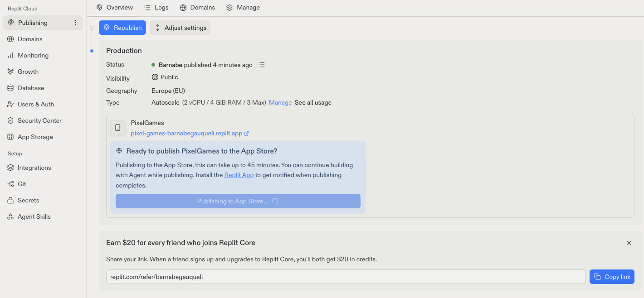Image resolution: width=644 pixels, height=298 pixels.
Task: Click the 'Production' heading
Action: [124, 51]
